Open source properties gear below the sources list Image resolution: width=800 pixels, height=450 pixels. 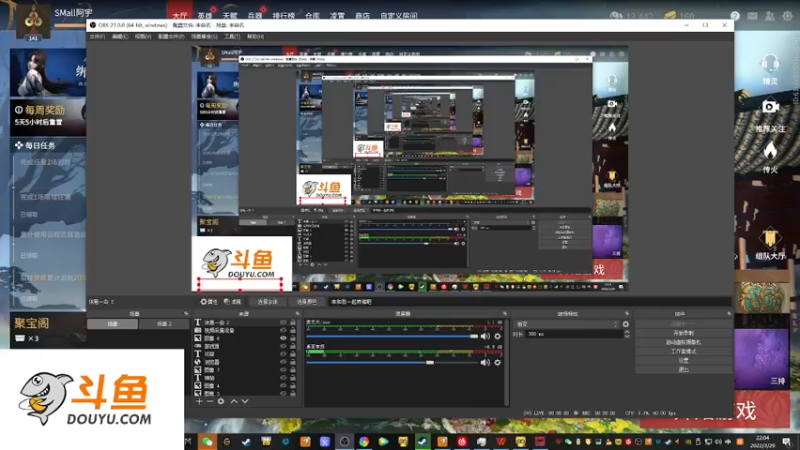click(x=221, y=402)
